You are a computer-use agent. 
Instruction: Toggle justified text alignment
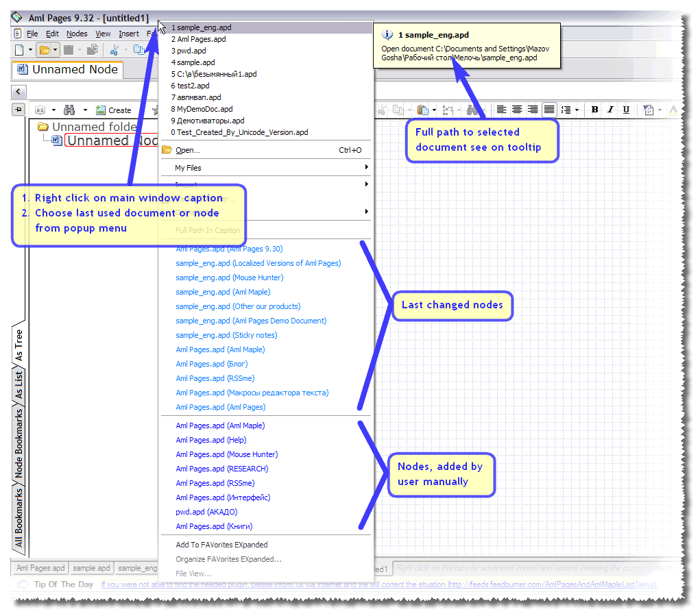pos(549,109)
